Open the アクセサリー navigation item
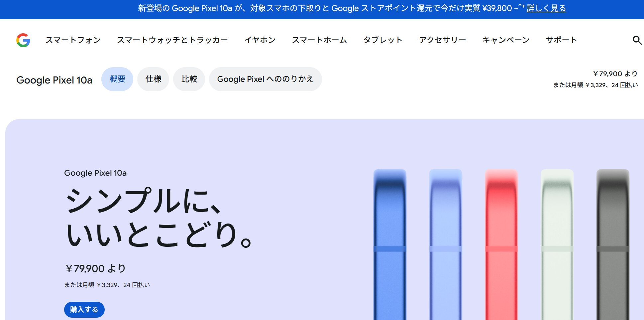 442,40
